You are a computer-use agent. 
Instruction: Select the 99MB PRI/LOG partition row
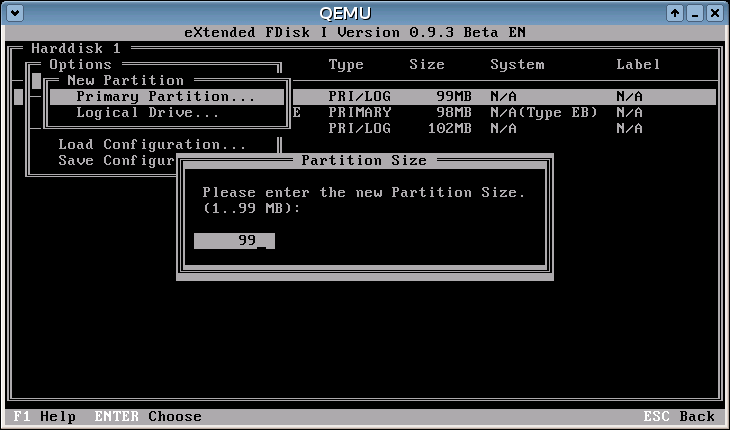[500, 97]
